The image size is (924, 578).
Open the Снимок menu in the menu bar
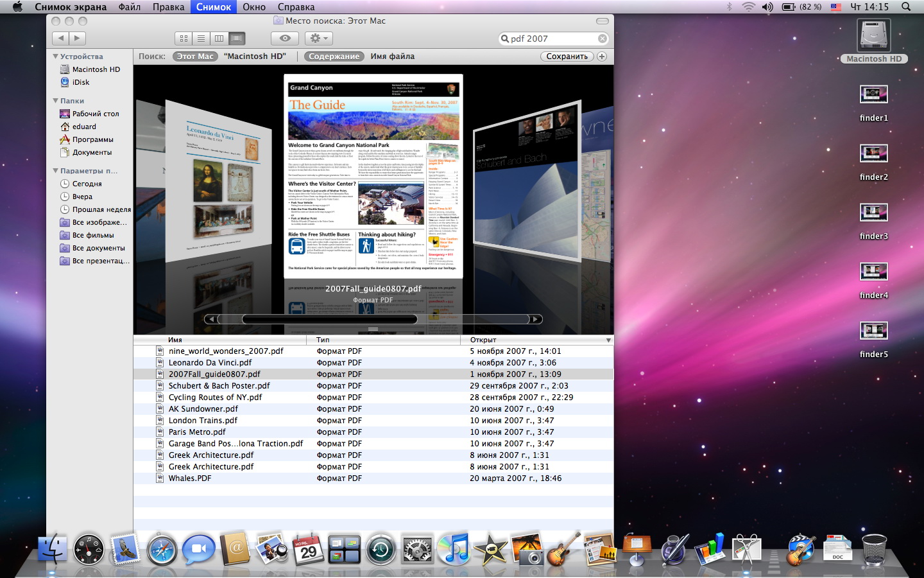(x=213, y=7)
